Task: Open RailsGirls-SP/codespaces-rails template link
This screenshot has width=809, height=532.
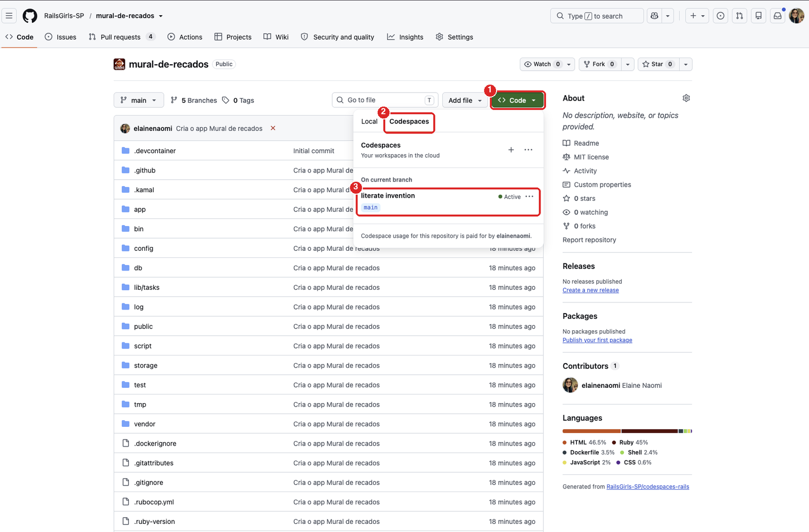Action: (x=648, y=487)
